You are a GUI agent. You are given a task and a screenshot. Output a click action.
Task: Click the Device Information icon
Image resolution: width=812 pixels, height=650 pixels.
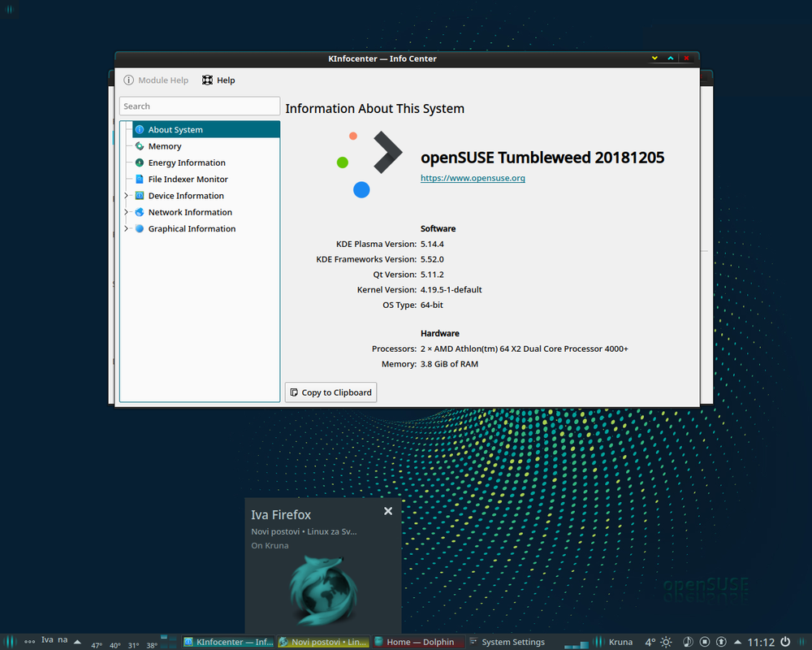(140, 196)
